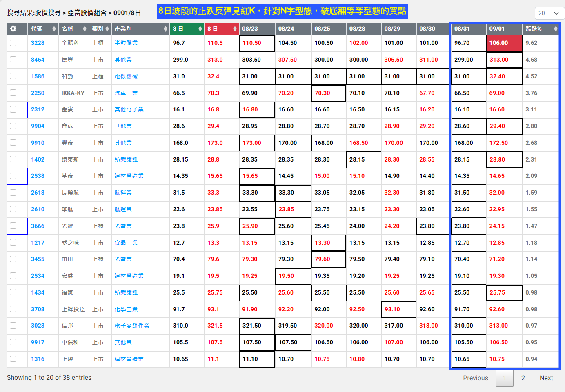565x392 pixels.
Task: Go to the Next page
Action: [x=546, y=378]
